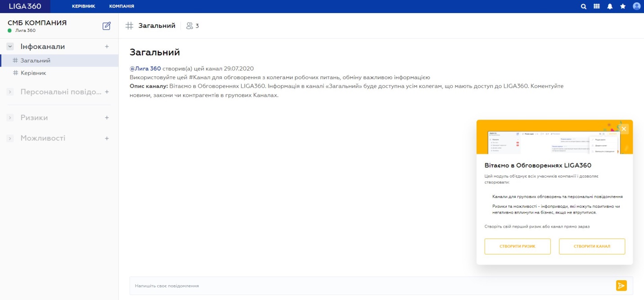Click the @Лига 360 mention link

[145, 69]
